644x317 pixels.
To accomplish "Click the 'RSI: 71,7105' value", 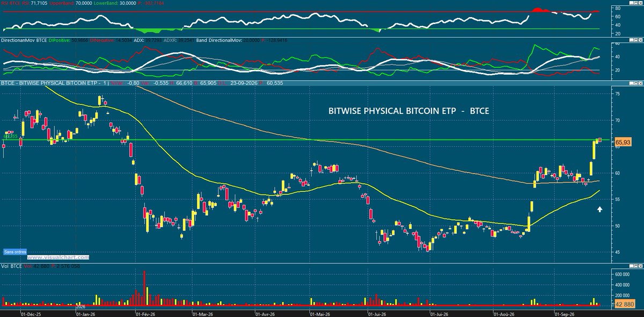I will 34,3.
